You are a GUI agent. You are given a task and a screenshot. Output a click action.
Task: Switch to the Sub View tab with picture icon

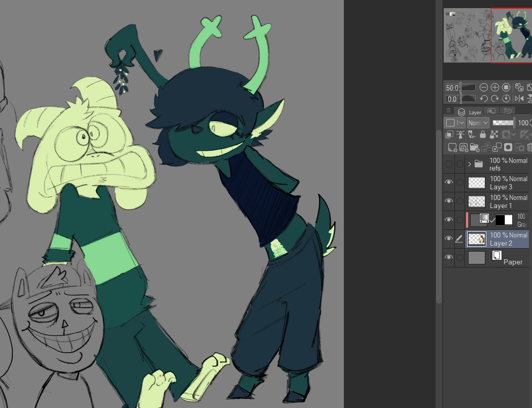point(491,111)
